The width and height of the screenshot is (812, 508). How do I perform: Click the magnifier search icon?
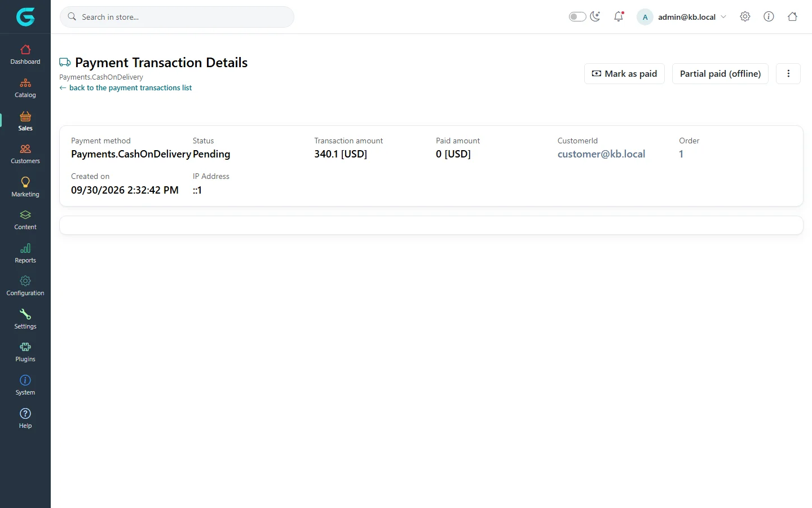[x=72, y=17]
